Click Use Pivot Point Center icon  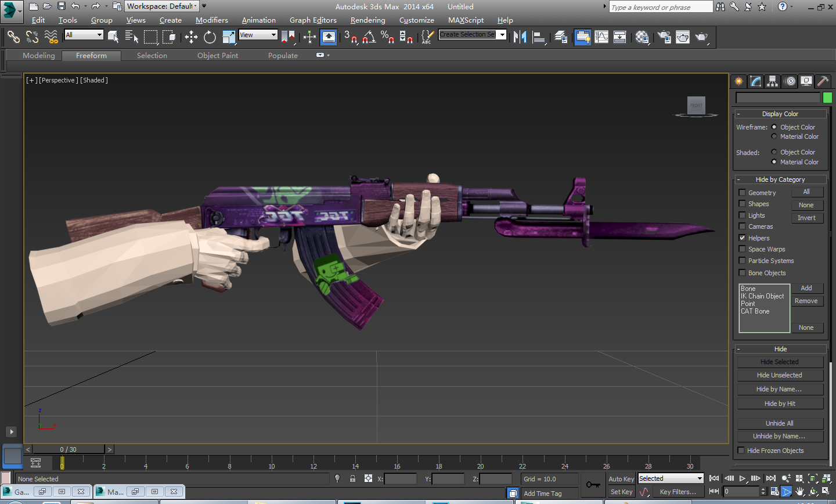pyautogui.click(x=288, y=37)
